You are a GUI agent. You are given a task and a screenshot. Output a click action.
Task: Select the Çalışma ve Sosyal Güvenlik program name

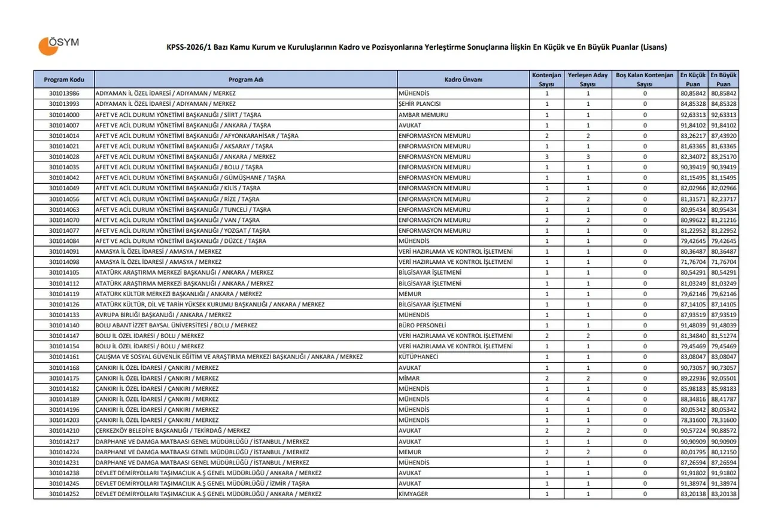tap(229, 357)
